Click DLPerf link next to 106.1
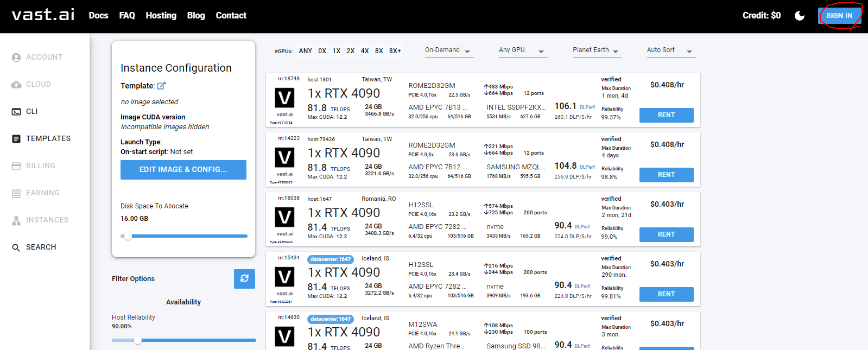868x350 pixels. click(x=587, y=107)
